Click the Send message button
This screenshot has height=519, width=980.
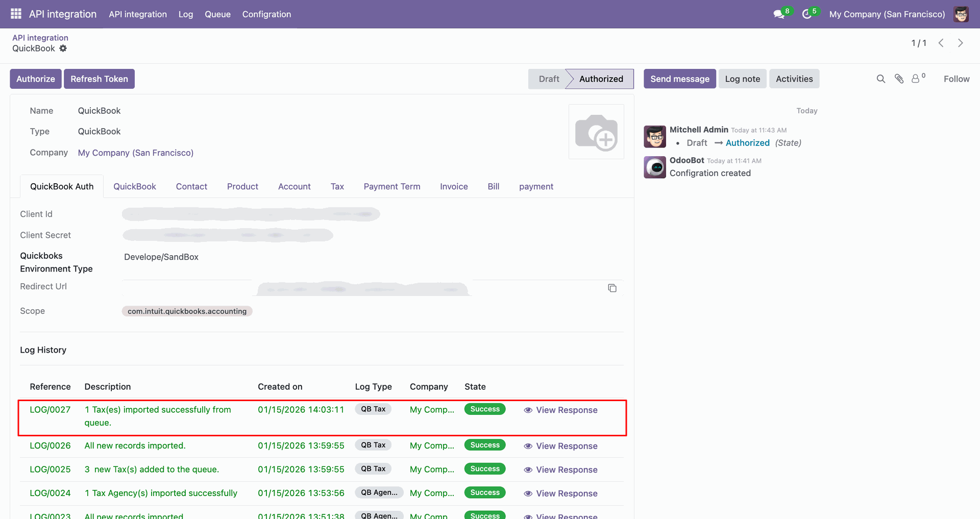(x=679, y=79)
